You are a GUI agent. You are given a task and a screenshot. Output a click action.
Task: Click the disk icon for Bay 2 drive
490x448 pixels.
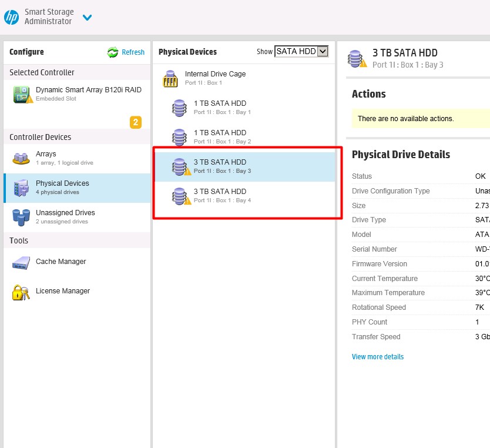[179, 137]
